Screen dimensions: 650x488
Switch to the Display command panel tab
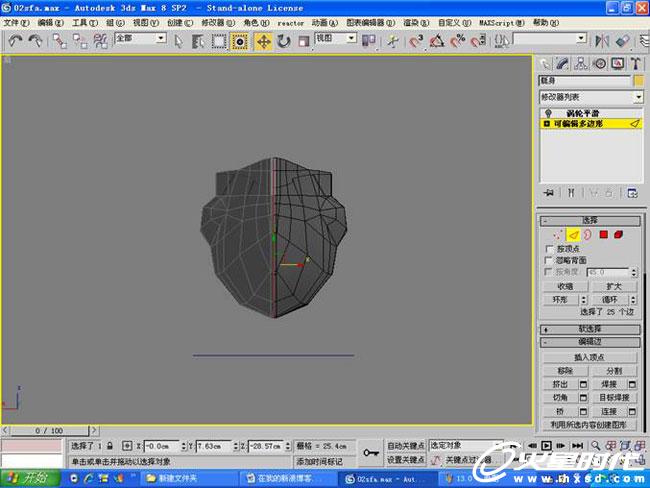pyautogui.click(x=618, y=64)
